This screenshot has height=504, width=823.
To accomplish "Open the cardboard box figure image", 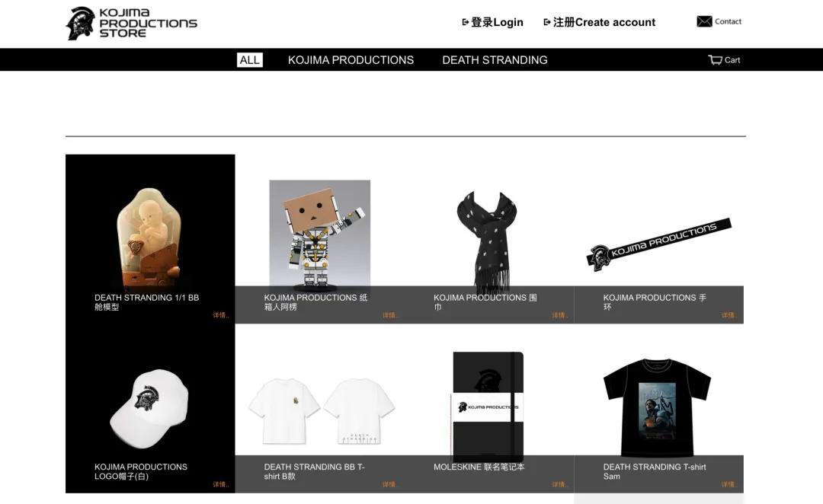I will pyautogui.click(x=319, y=235).
